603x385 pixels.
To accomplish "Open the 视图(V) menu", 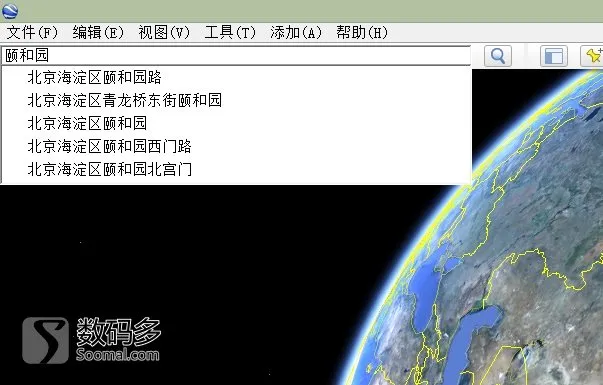I will pyautogui.click(x=164, y=32).
